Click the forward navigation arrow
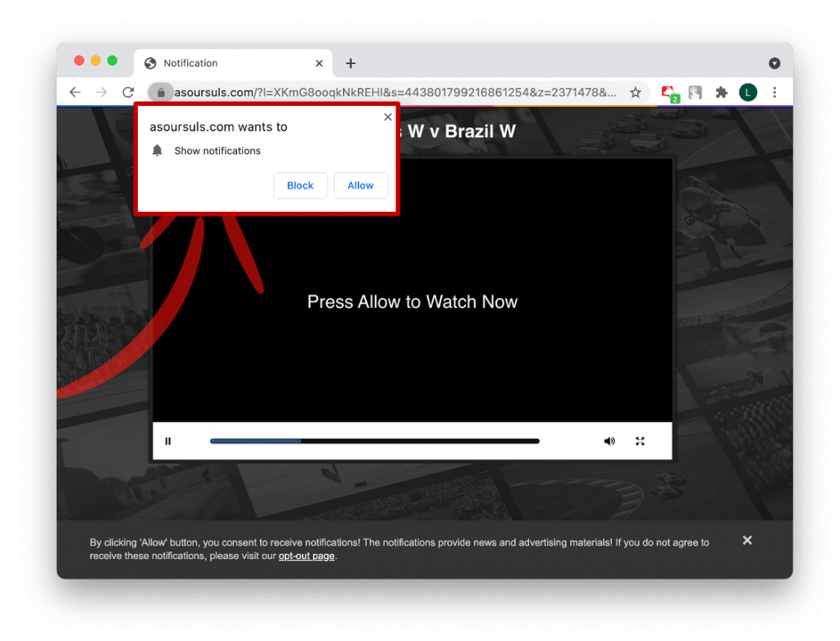 (x=101, y=93)
